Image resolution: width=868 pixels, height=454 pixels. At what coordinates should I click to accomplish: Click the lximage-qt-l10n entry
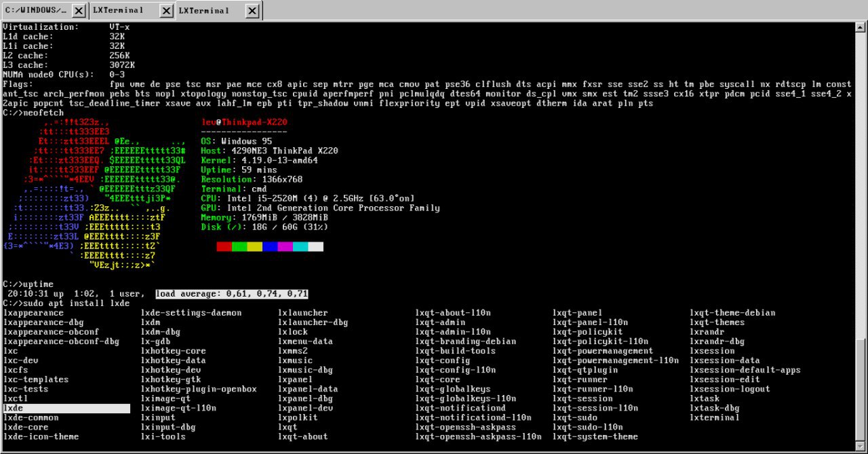click(178, 408)
